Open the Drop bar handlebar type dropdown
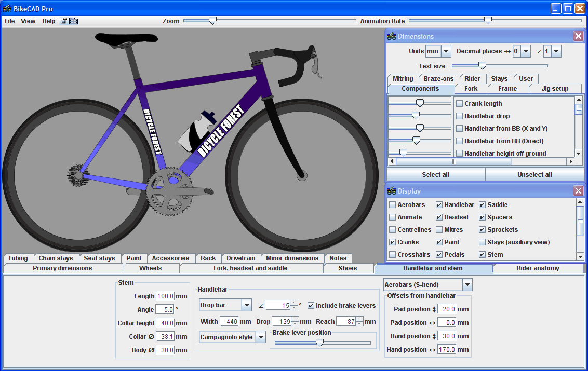Viewport: 588px width, 371px height. (x=246, y=305)
